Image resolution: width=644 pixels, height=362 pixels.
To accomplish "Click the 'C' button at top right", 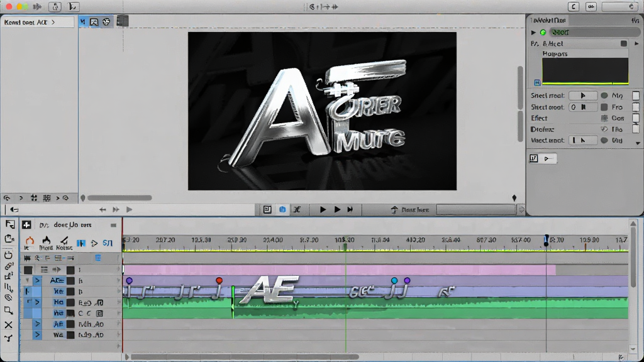I will pos(574,6).
